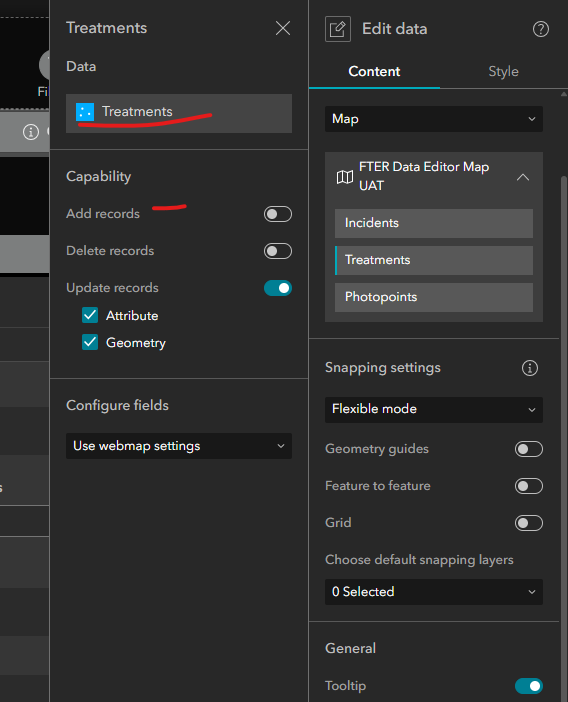Select the Photopoints layer item

(x=434, y=297)
